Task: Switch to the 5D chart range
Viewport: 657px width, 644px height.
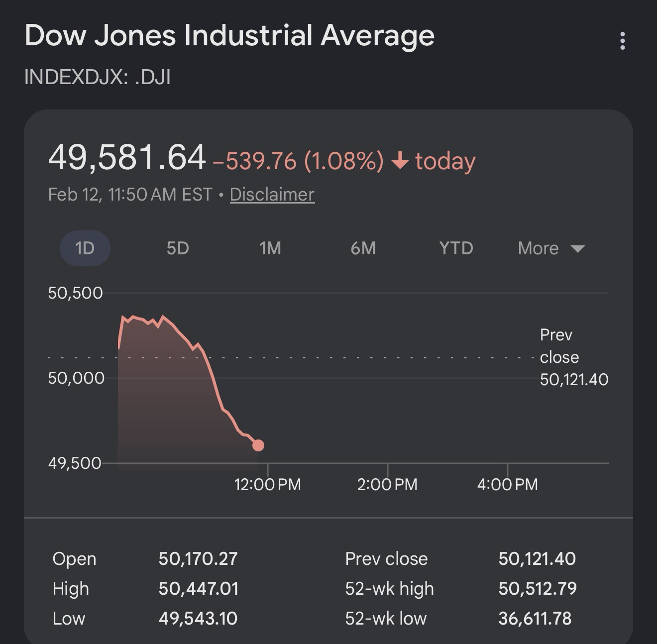Action: pyautogui.click(x=178, y=248)
